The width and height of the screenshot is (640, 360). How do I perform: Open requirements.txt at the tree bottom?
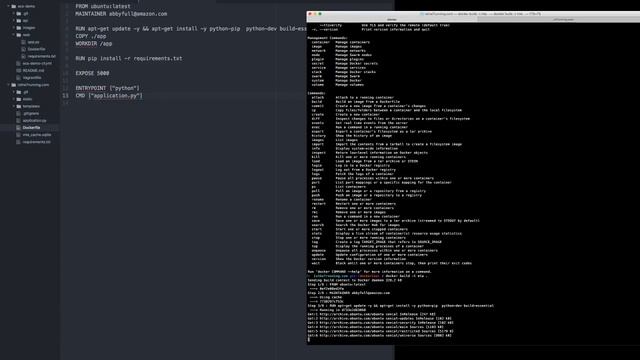point(37,142)
